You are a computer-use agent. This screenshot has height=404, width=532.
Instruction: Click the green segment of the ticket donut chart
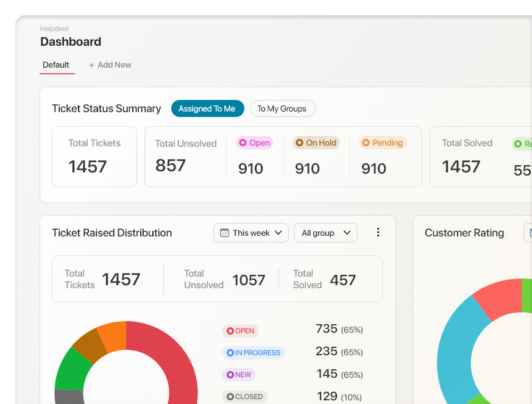(x=71, y=370)
